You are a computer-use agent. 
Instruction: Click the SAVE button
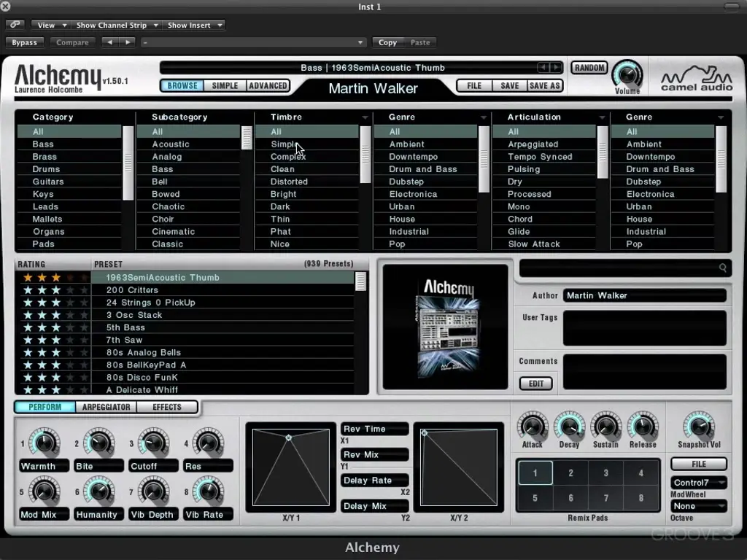click(510, 86)
